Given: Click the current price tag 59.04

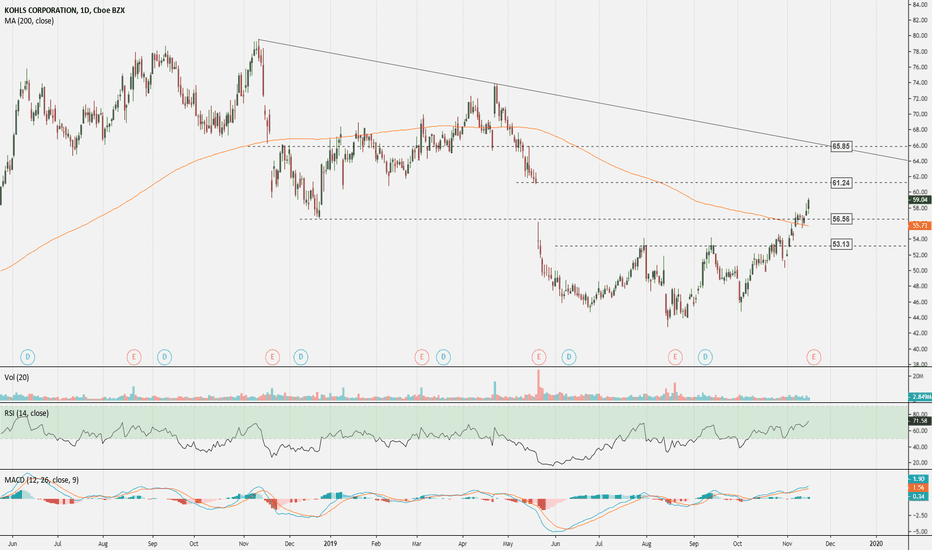Looking at the screenshot, I should click(920, 200).
